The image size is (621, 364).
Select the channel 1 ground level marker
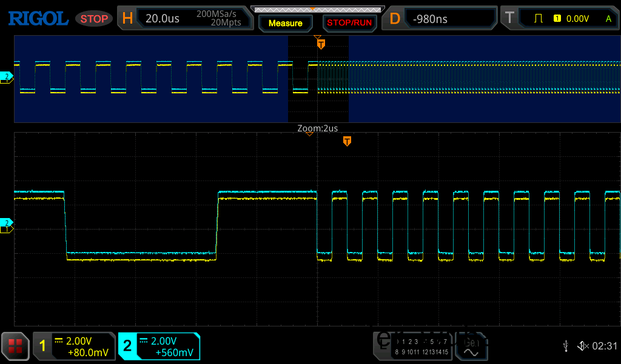(7, 230)
